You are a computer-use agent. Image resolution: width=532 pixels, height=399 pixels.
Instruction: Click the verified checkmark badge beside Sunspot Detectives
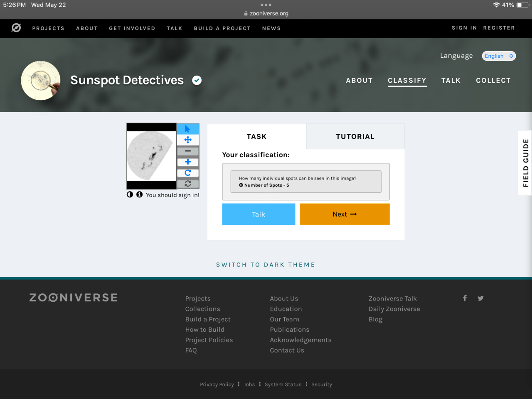pyautogui.click(x=197, y=80)
